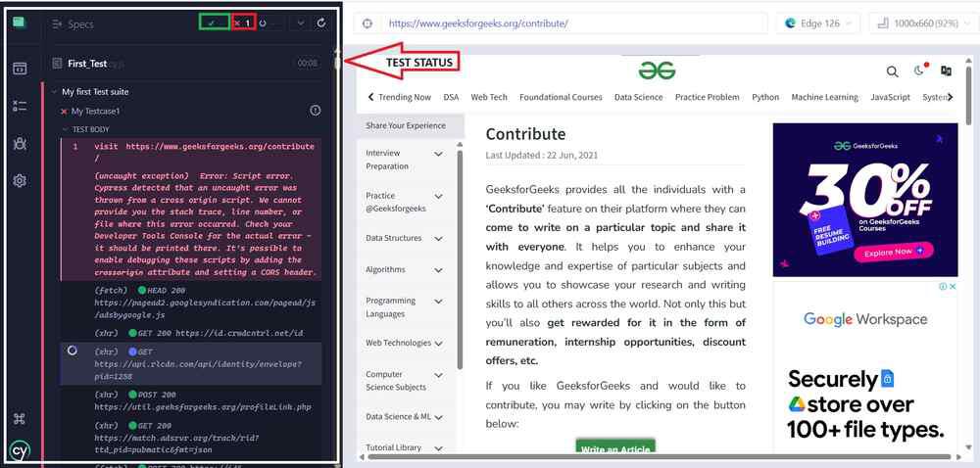
Task: Click the info icon beside My Testcase1
Action: pos(315,111)
